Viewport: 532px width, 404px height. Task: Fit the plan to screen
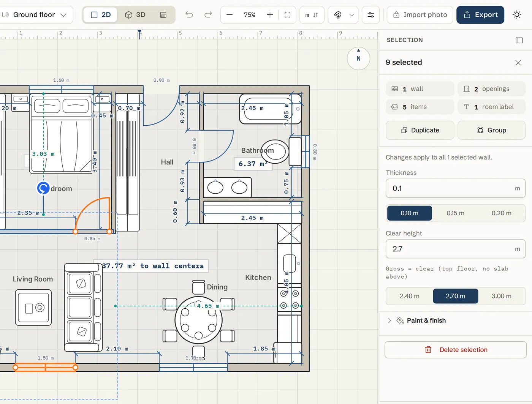[x=288, y=15]
